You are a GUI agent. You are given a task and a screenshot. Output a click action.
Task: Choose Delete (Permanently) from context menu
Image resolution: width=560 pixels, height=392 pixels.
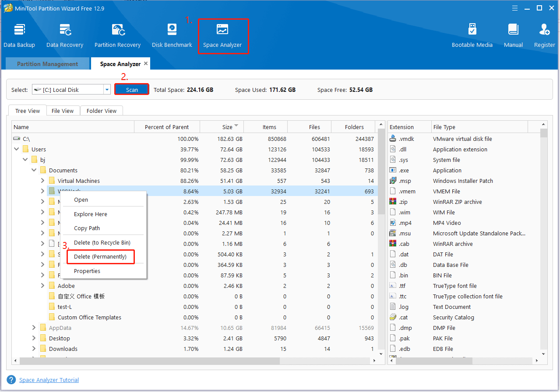100,257
